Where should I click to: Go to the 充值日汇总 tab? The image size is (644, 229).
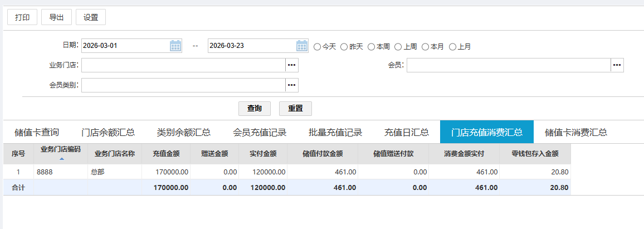(407, 132)
